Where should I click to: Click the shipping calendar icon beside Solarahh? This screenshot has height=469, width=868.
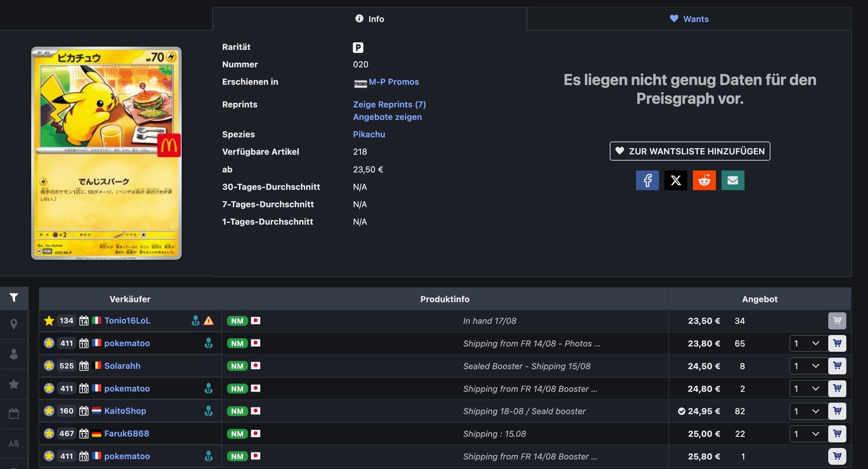click(84, 366)
